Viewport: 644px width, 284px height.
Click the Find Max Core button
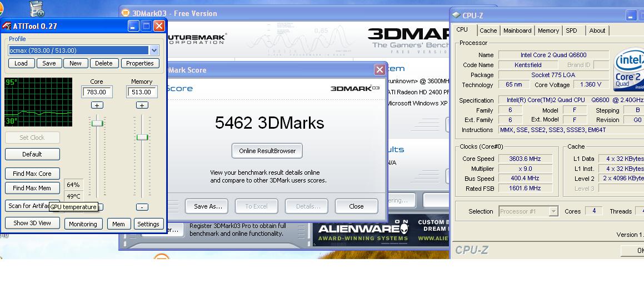(x=32, y=174)
